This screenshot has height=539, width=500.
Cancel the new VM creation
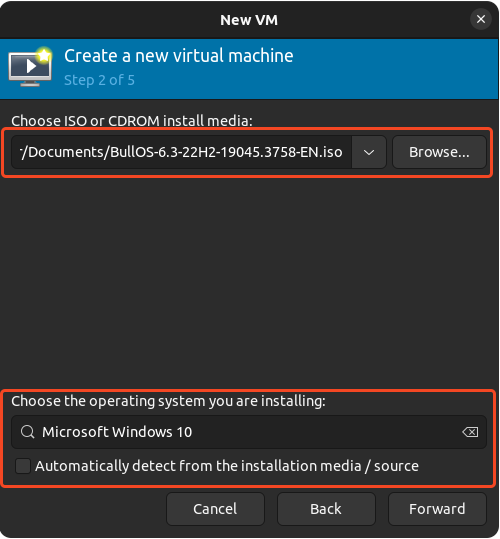[215, 509]
